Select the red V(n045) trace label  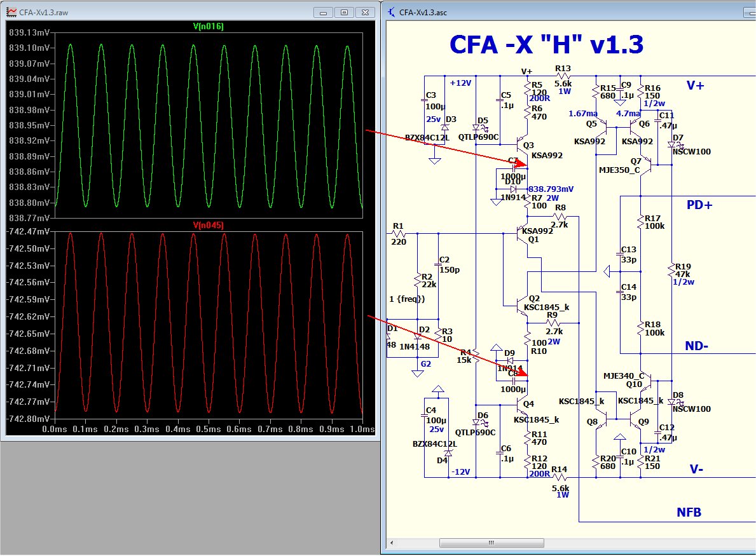pos(209,225)
